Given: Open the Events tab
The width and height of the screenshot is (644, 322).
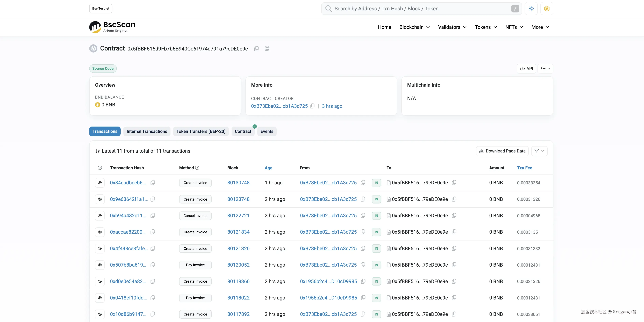Looking at the screenshot, I should pyautogui.click(x=267, y=131).
